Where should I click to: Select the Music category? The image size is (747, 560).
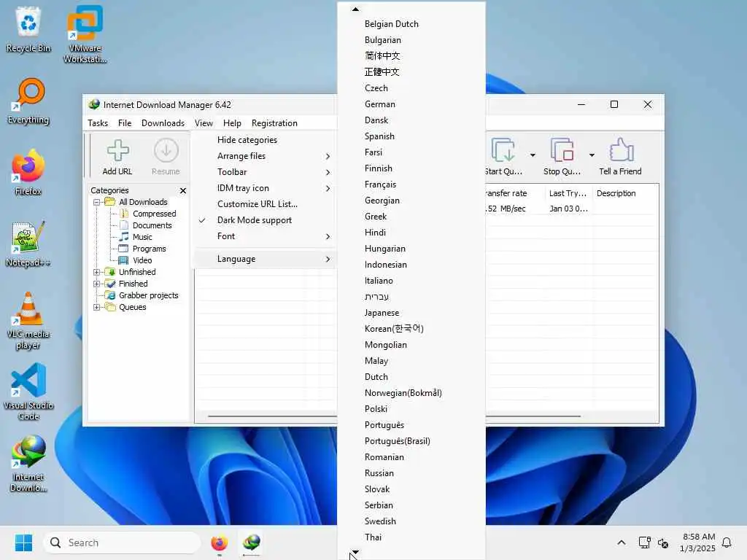[142, 237]
